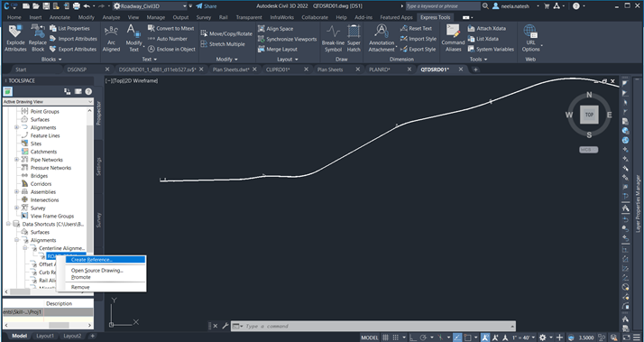Screen dimensions: 644x342
Task: Select the Arc Aligned text tool
Action: pyautogui.click(x=111, y=38)
